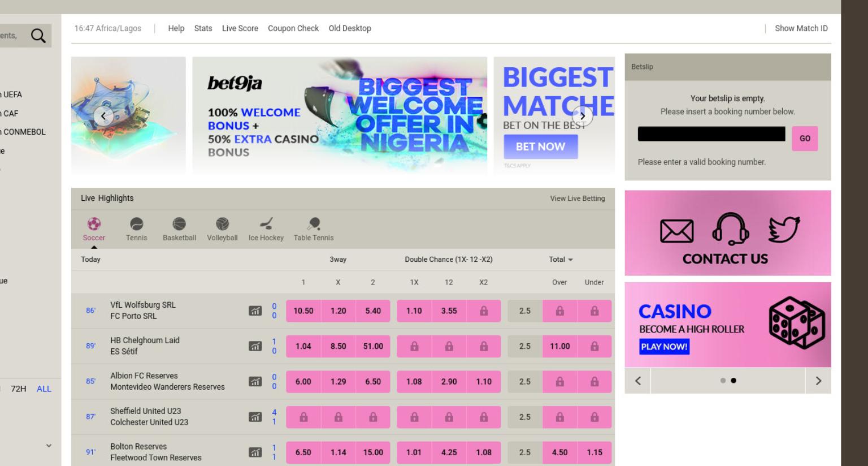Select Under 1.15 in Bolton Reserves match
This screenshot has height=466, width=868.
click(x=594, y=452)
